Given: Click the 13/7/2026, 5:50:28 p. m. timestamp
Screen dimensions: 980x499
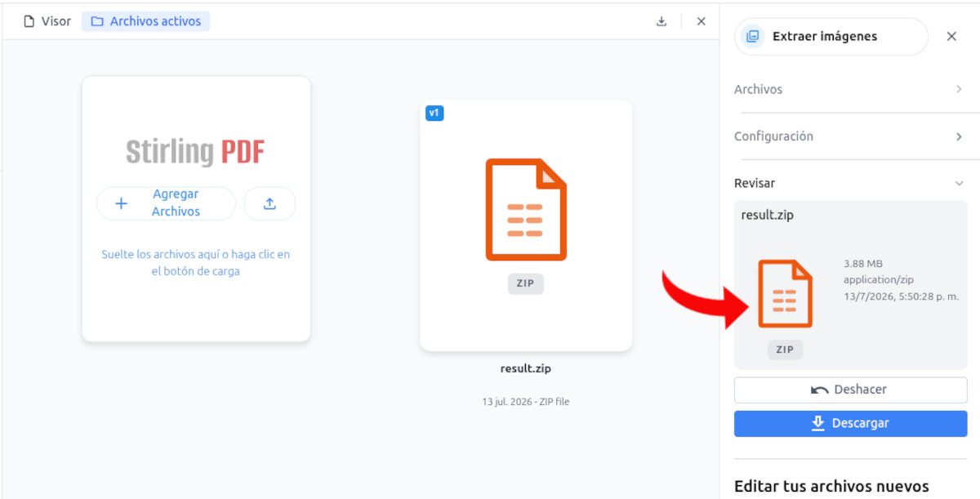Looking at the screenshot, I should (901, 296).
